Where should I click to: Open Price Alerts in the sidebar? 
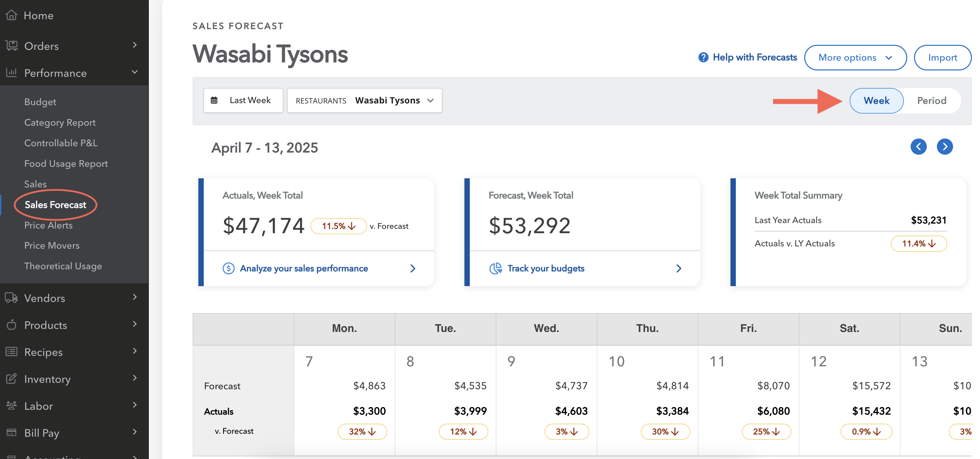(x=48, y=225)
